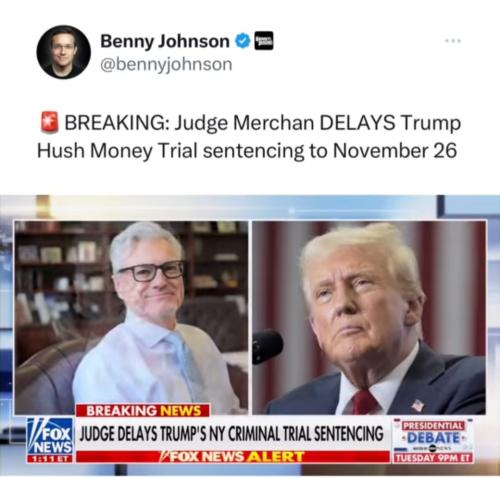
Task: Click the microphone in right photo
Action: pyautogui.click(x=267, y=347)
